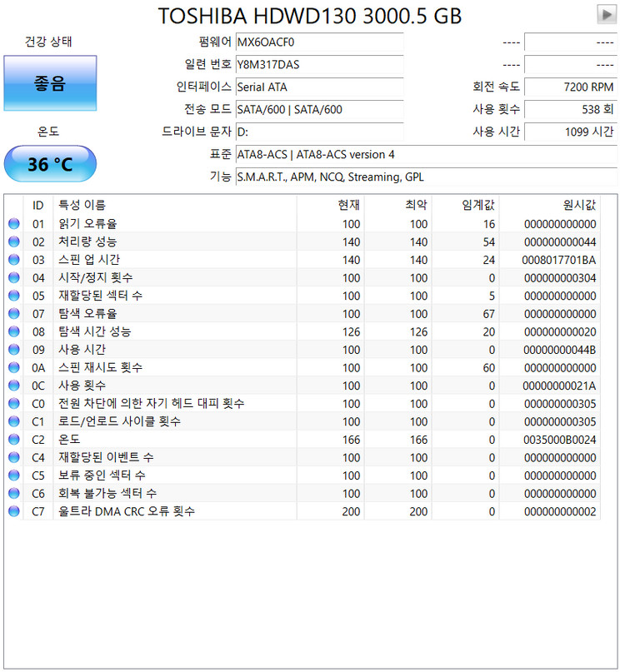Click the status orb for ID C0
Screen dimensions: 625x672
[14, 404]
